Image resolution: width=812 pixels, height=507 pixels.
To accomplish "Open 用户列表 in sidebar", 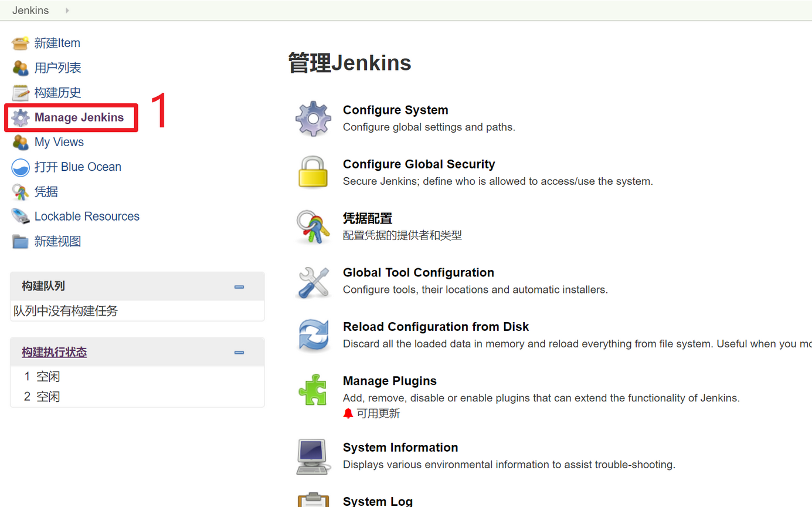I will [57, 68].
